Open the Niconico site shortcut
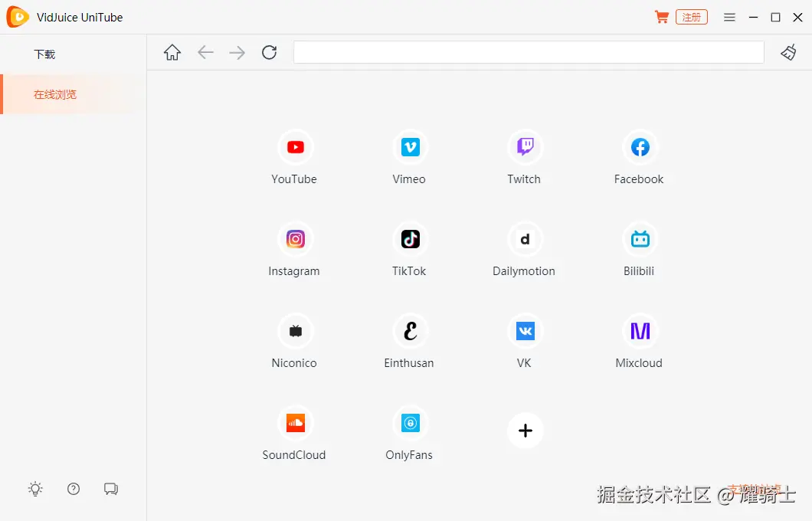The height and width of the screenshot is (521, 812). [x=295, y=332]
